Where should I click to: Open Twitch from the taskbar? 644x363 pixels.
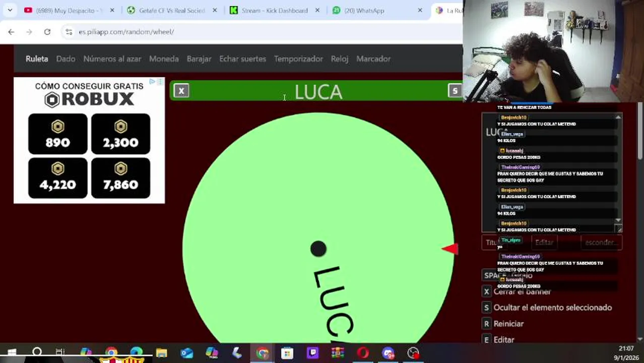click(312, 353)
